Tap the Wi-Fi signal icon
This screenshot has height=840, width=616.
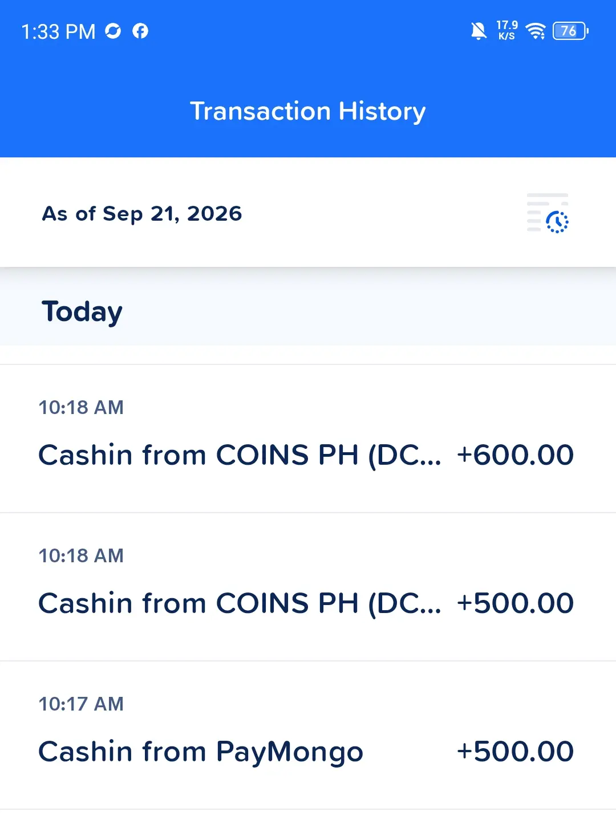pos(536,31)
